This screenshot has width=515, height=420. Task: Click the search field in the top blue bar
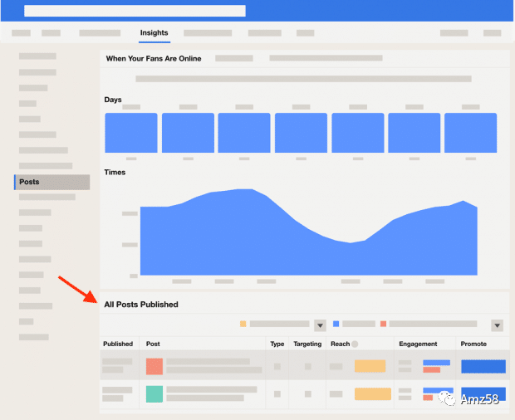coord(135,11)
